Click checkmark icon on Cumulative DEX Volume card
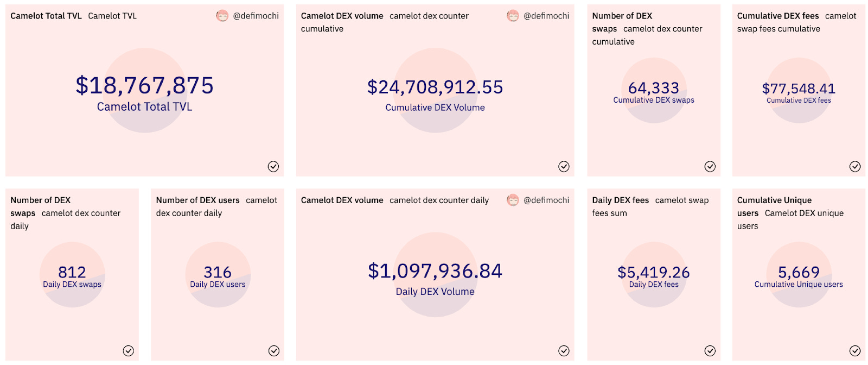The image size is (868, 365). (564, 167)
